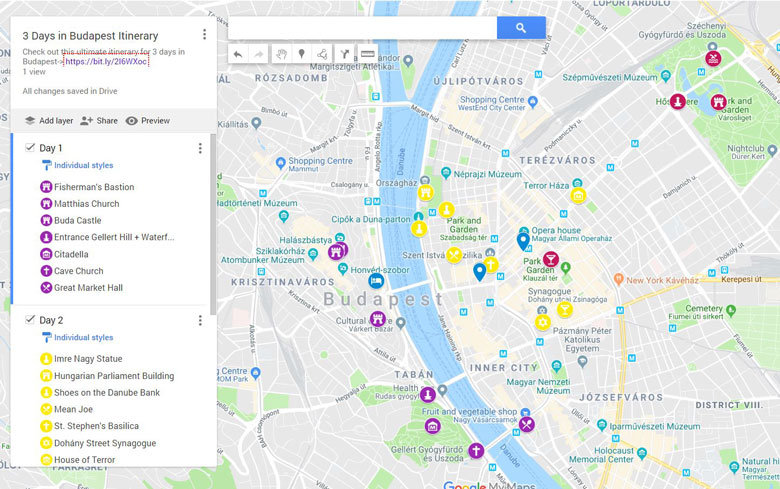Click the search magnifier button
Screen dimensions: 780x489
(x=521, y=28)
